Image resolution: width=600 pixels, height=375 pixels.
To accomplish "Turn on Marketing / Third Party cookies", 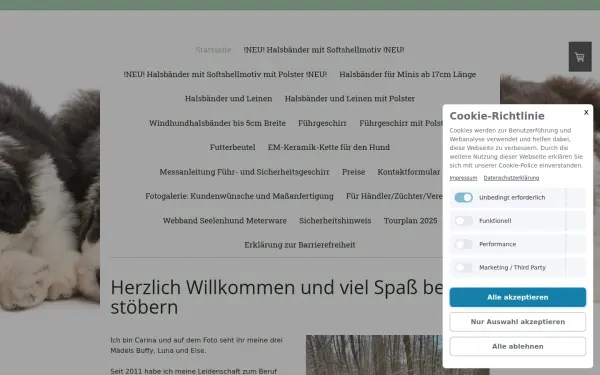I will point(463,267).
